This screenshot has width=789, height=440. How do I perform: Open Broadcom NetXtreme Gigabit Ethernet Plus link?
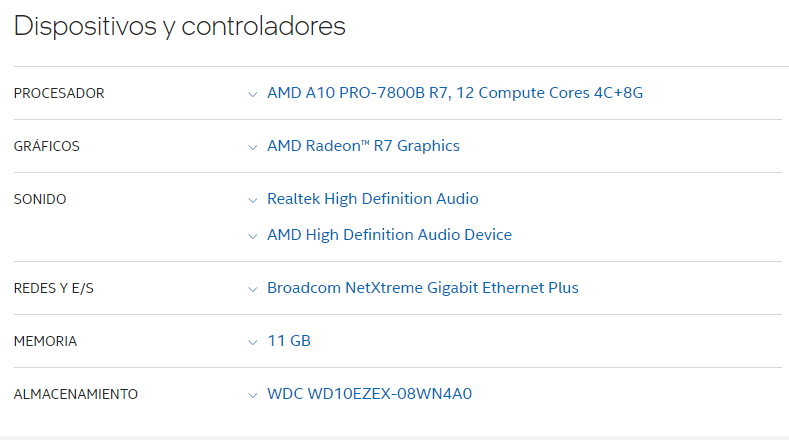423,287
